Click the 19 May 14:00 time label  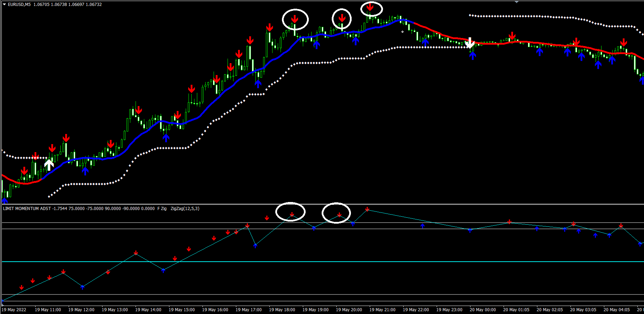click(148, 310)
